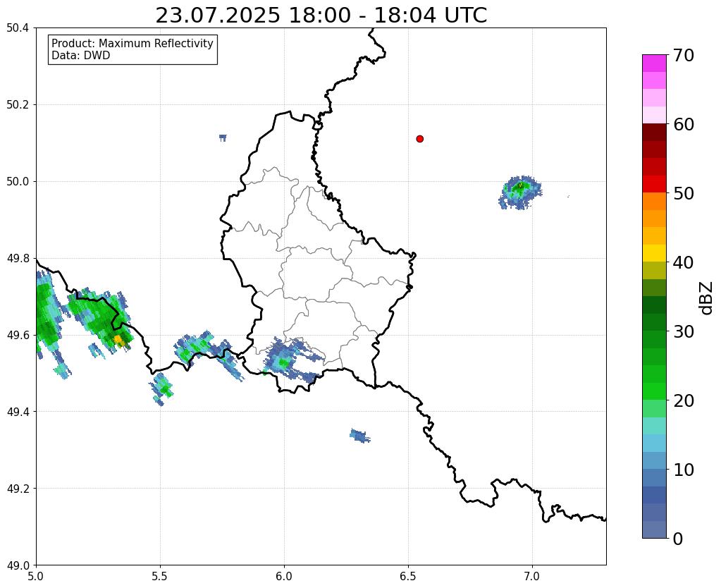Click latitude axis label '49.0'
721x588 pixels.
tap(18, 565)
